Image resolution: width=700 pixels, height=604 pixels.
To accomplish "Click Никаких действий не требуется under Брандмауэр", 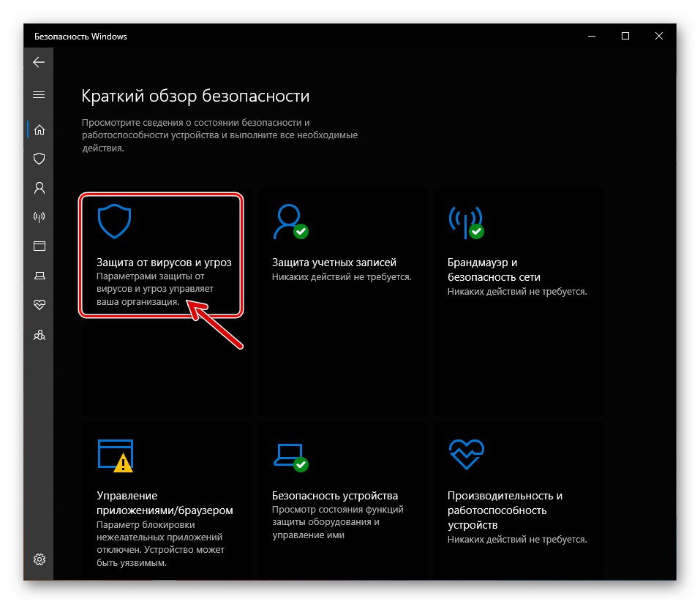I will [517, 292].
